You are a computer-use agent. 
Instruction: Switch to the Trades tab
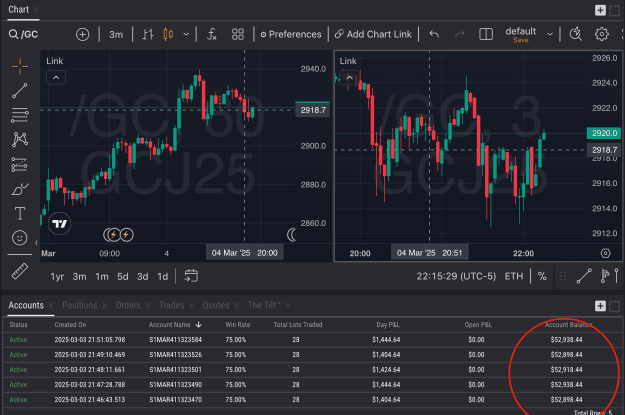[x=171, y=305]
